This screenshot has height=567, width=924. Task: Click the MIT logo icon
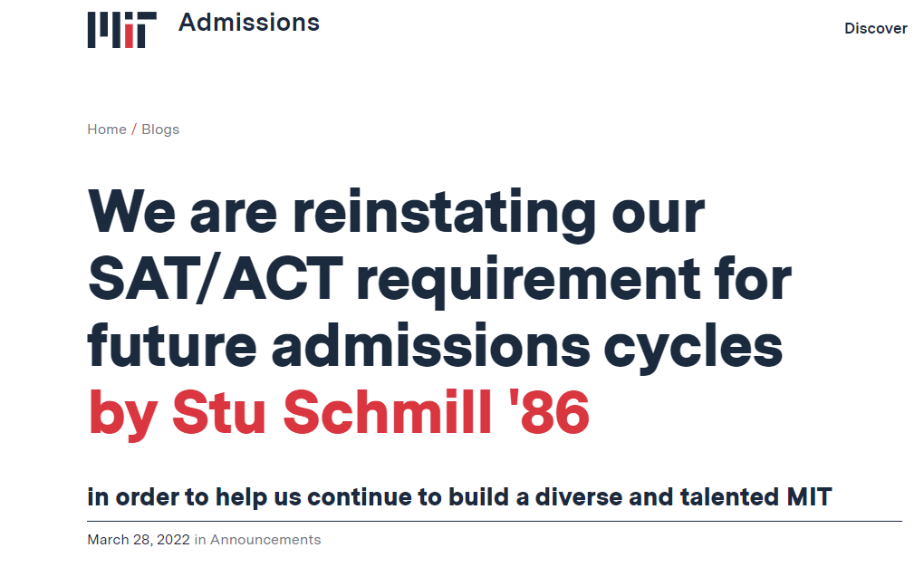point(122,30)
